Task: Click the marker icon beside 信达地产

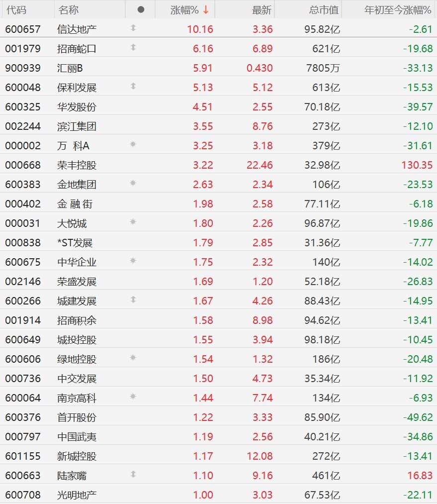Action: (x=133, y=28)
